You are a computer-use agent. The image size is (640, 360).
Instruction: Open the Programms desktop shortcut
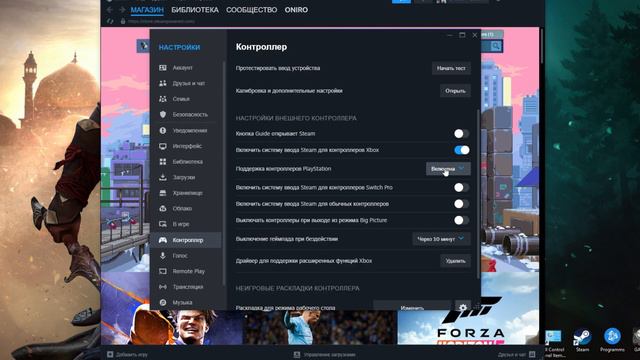click(x=612, y=340)
